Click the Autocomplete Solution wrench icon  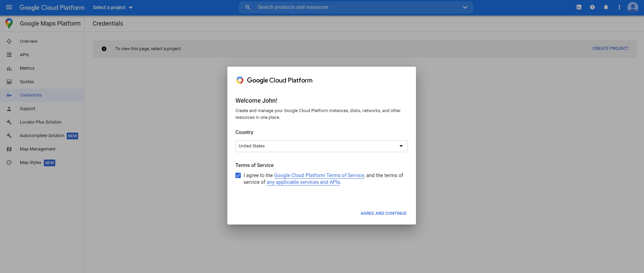[x=9, y=136]
